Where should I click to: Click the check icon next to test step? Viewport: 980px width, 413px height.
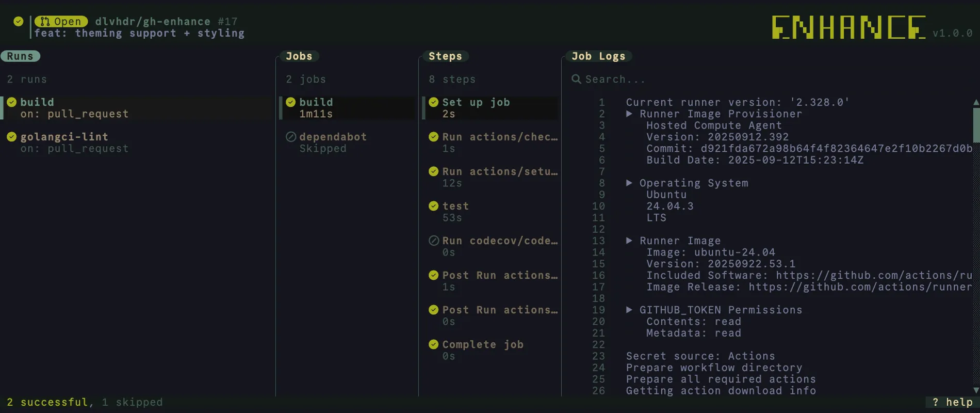[434, 206]
